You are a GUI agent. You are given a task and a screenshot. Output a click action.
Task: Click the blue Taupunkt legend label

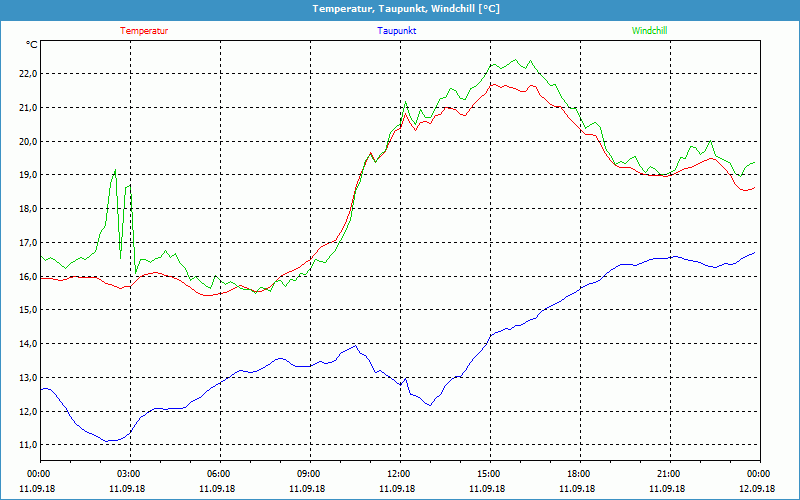[x=396, y=30]
